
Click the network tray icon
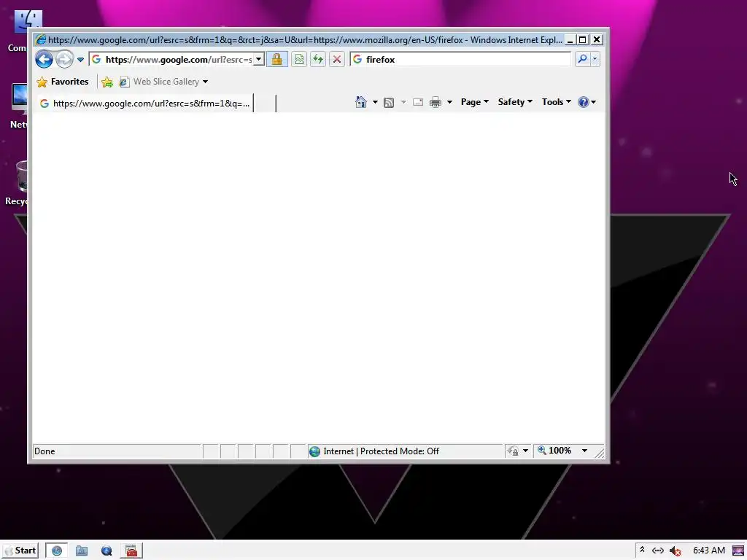pos(658,551)
